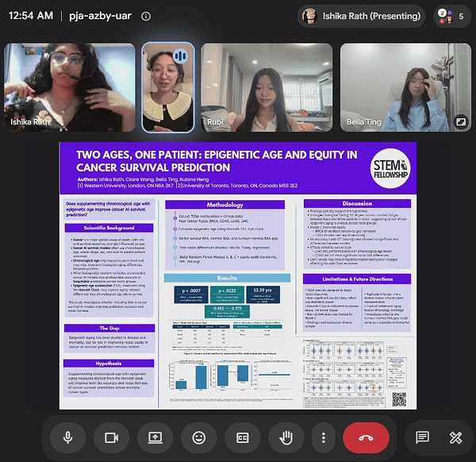Image resolution: width=476 pixels, height=462 pixels.
Task: Leave the call with red button
Action: pos(366,437)
